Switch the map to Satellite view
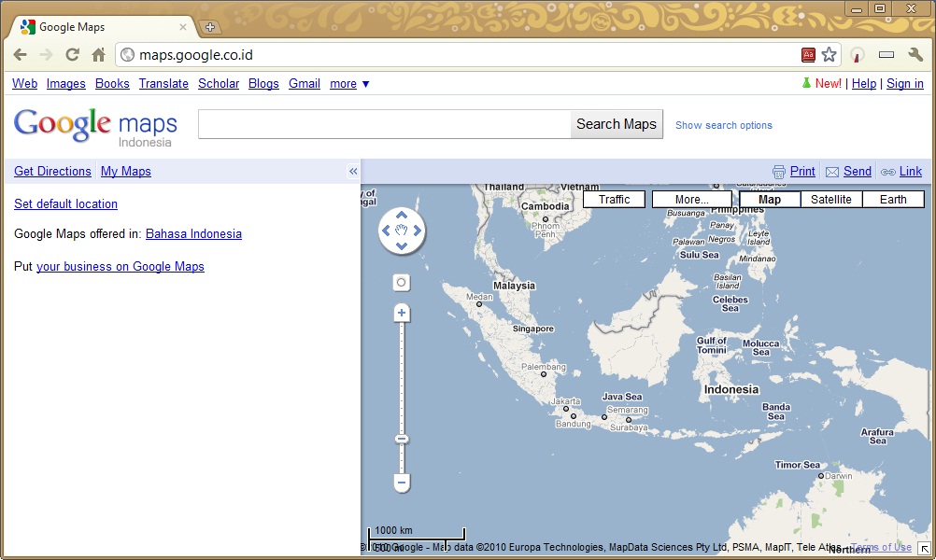Viewport: 936px width, 560px height. tap(831, 199)
